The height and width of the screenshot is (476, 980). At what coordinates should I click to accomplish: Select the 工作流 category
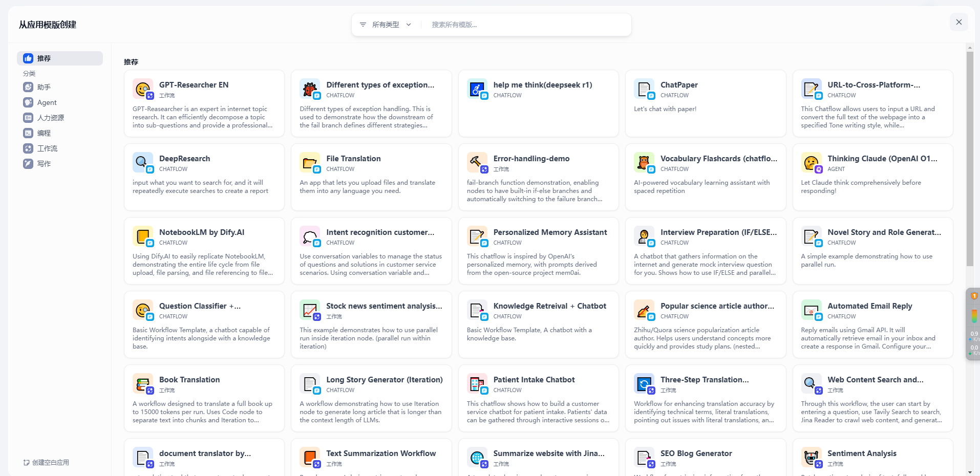point(60,148)
